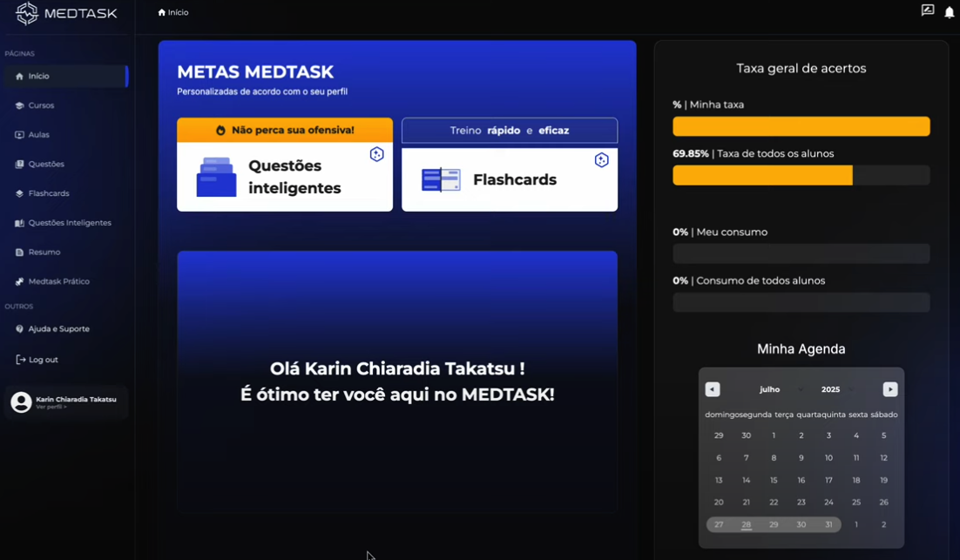Click the Minha Agenda heading
The height and width of the screenshot is (560, 960).
tap(801, 349)
